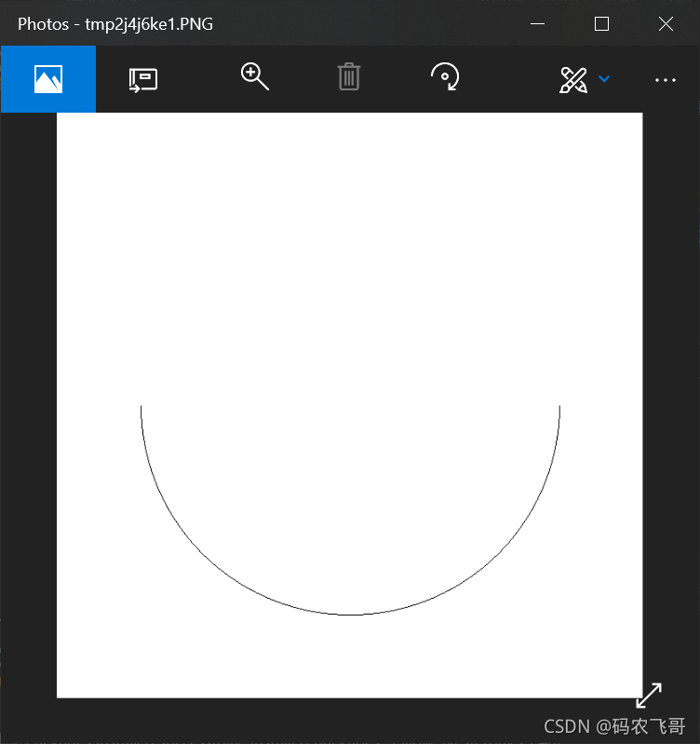Screen dimensions: 700x744
Task: Minimize the Photos window
Action: pos(537,23)
